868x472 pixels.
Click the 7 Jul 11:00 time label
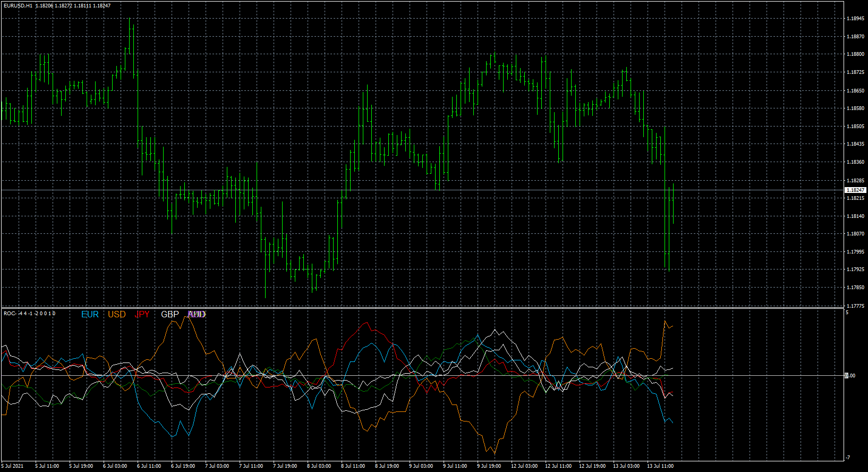251,466
